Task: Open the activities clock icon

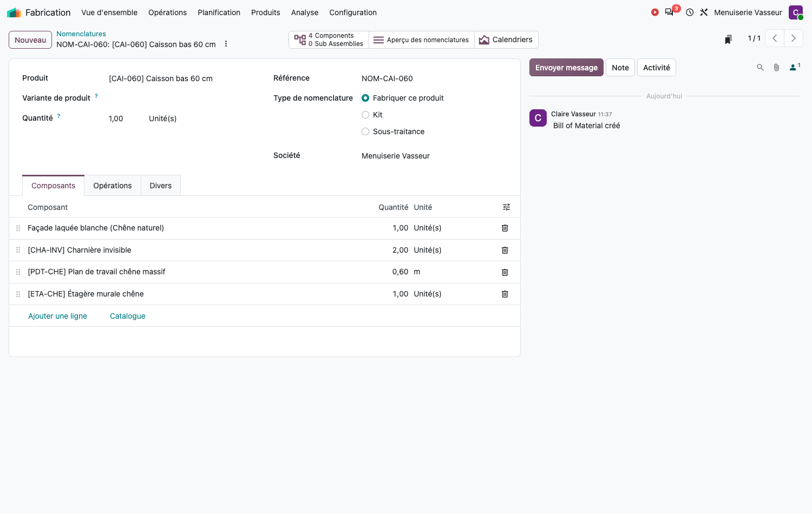Action: 690,12
